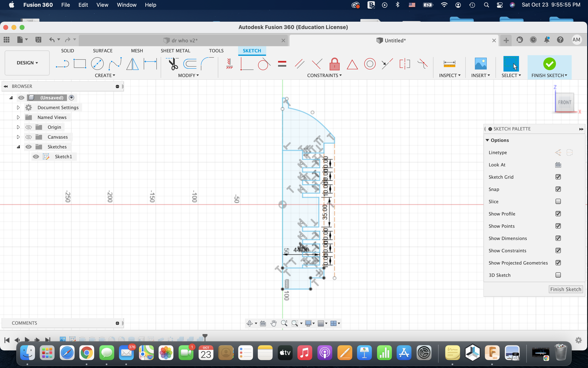Open the INSPECT dropdown menu
588x368 pixels.
pyautogui.click(x=450, y=75)
